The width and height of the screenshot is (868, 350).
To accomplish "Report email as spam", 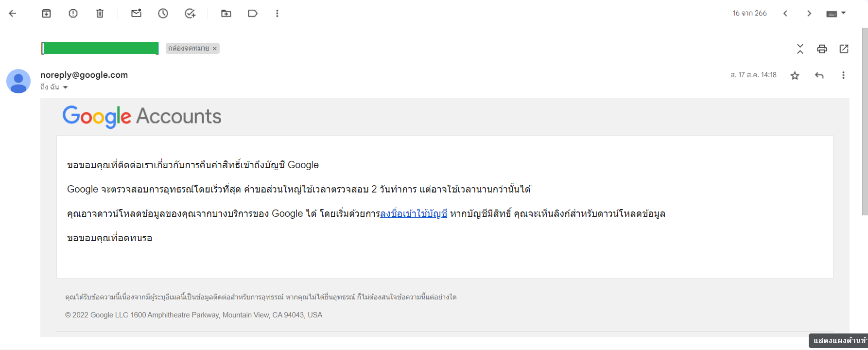I will [73, 14].
